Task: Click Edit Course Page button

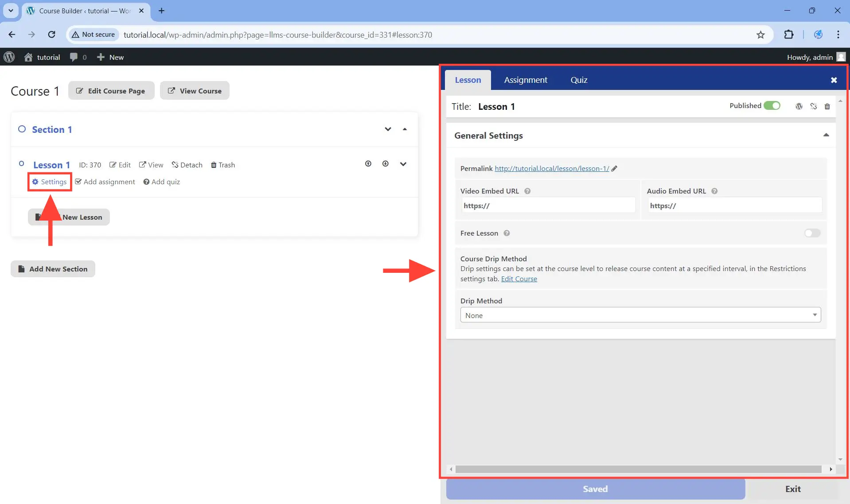Action: [x=111, y=90]
